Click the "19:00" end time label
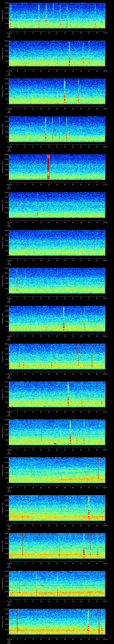This screenshot has height=644, width=114. pos(105,109)
